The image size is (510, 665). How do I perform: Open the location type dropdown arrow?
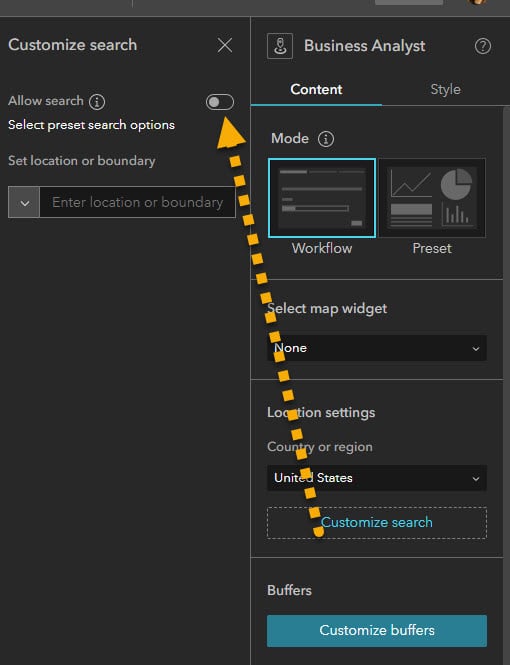(24, 202)
